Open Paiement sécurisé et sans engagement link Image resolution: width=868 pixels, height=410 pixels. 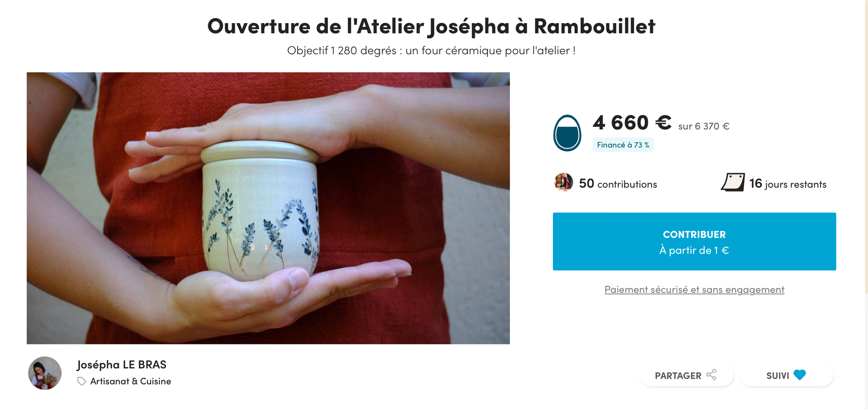[694, 290]
